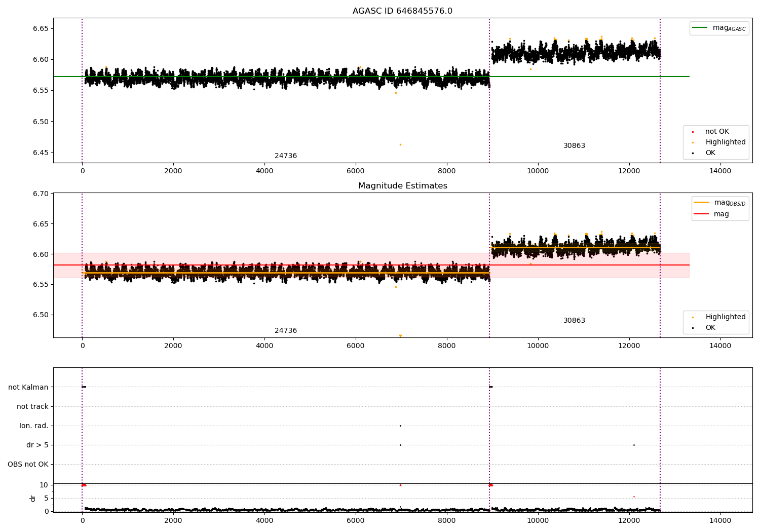
Task: Click "Highlighted" in the Magnitude Estimates legend
Action: click(725, 317)
